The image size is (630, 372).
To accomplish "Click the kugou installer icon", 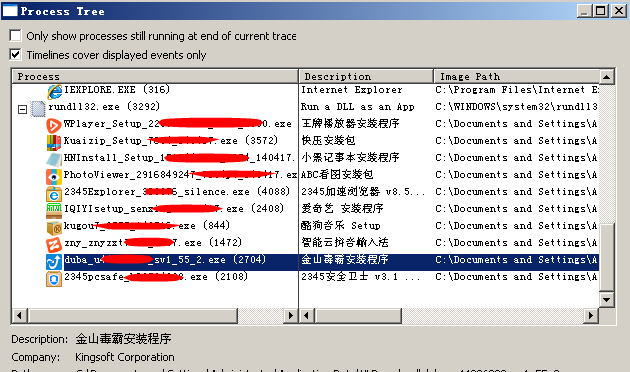I will [x=54, y=227].
